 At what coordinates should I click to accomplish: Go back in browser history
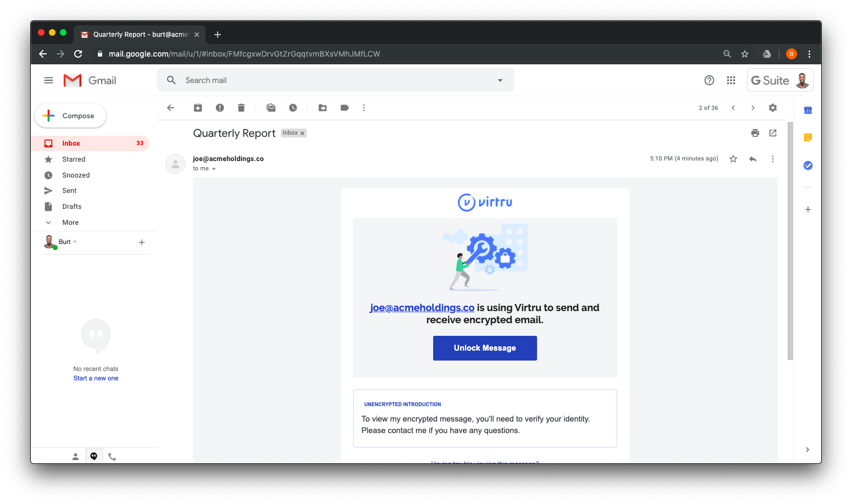[x=43, y=54]
